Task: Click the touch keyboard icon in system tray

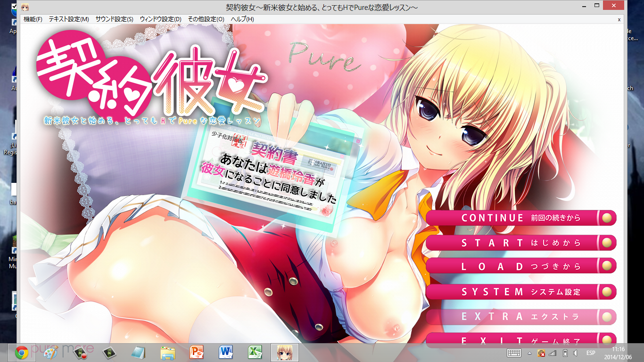Action: [x=514, y=353]
